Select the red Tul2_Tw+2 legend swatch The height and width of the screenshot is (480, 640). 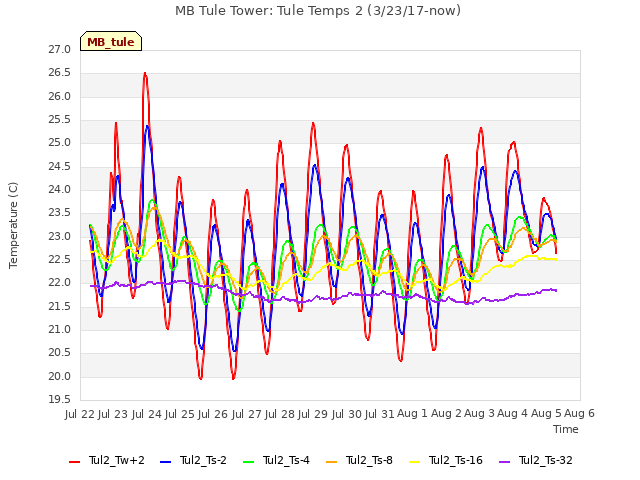pyautogui.click(x=75, y=461)
